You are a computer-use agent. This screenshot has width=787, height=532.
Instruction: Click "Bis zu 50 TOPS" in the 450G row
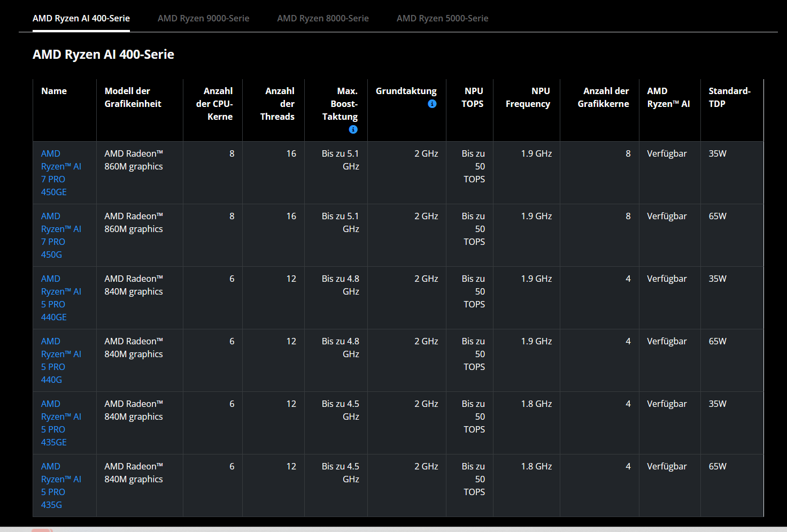[474, 229]
